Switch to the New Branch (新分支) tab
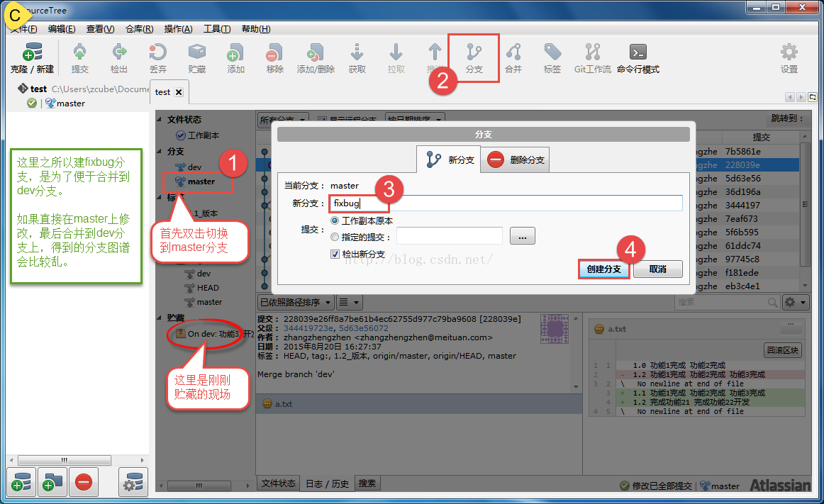Viewport: 824px width, 504px height. click(450, 159)
